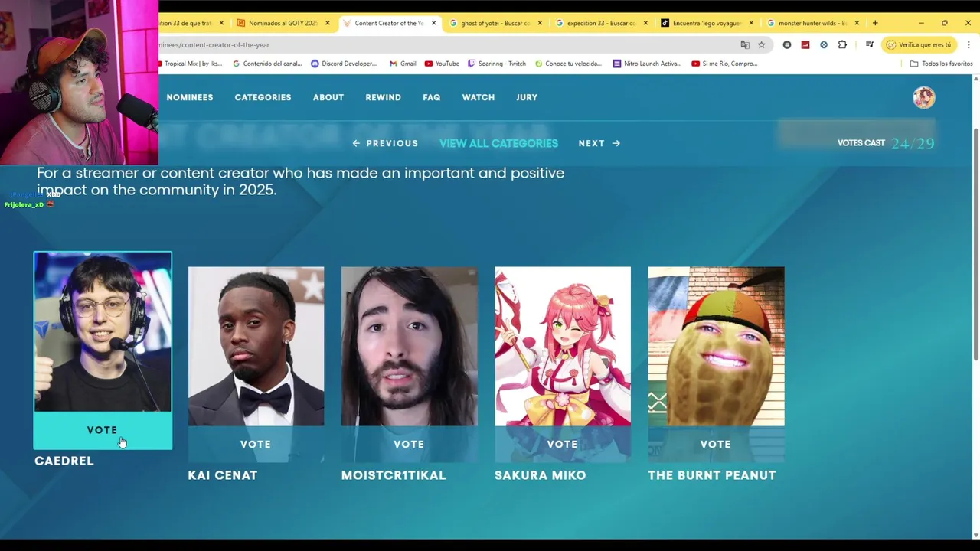Open Soarinng - Twitch bookmark
The height and width of the screenshot is (551, 980).
point(497,64)
